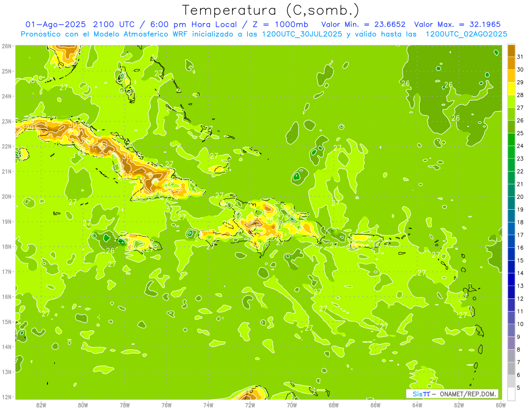
Task: Click the gray color scale band between 6 and 7
Action: click(511, 368)
